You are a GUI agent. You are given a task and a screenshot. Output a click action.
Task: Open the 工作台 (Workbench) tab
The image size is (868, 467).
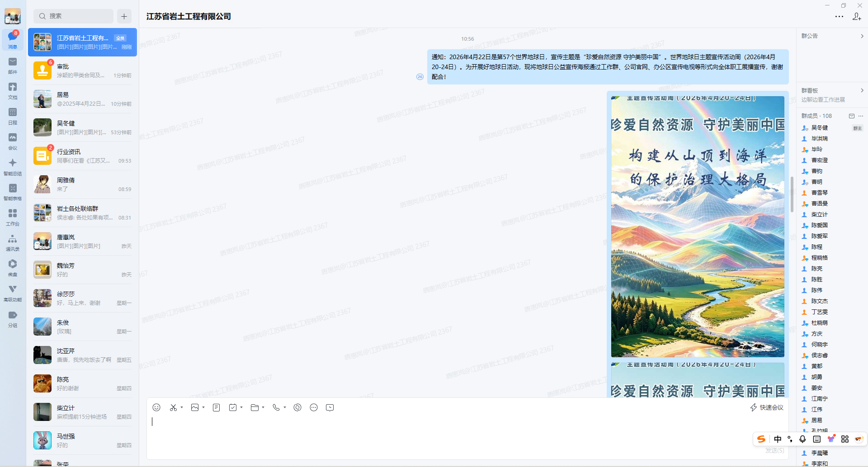pos(13,217)
